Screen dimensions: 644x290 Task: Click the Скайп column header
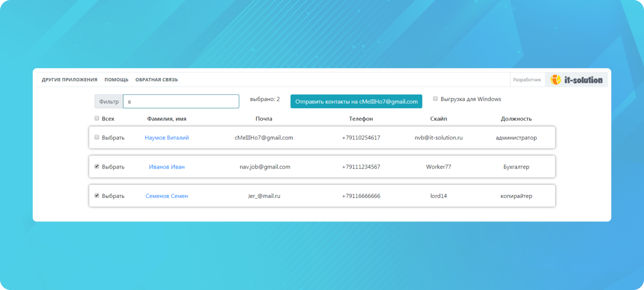pos(439,119)
